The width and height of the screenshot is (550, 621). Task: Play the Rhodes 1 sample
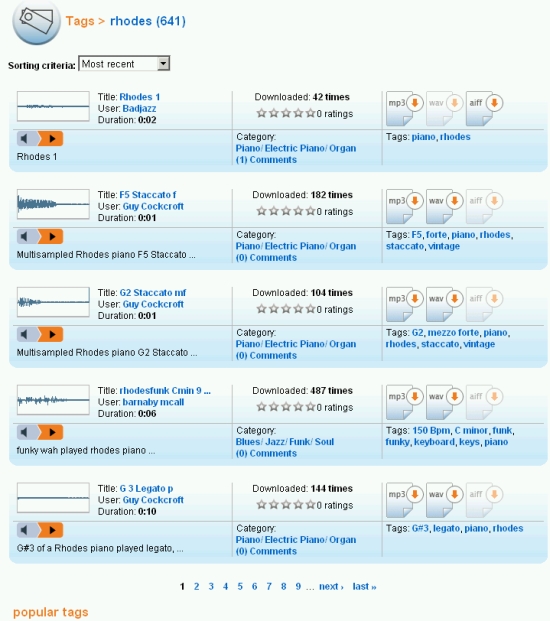51,139
